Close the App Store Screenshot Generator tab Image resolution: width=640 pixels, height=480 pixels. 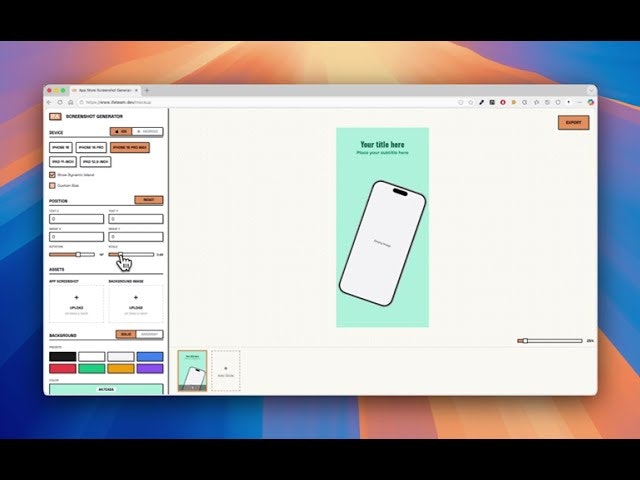tap(136, 90)
